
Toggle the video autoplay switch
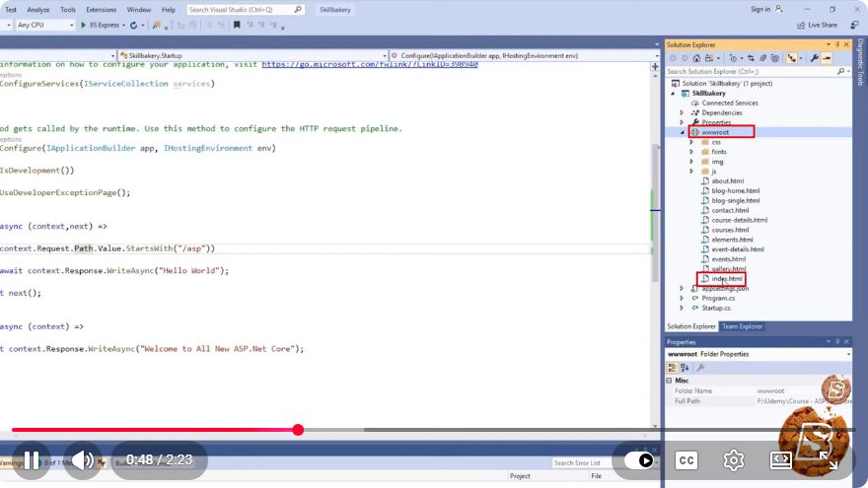click(639, 460)
